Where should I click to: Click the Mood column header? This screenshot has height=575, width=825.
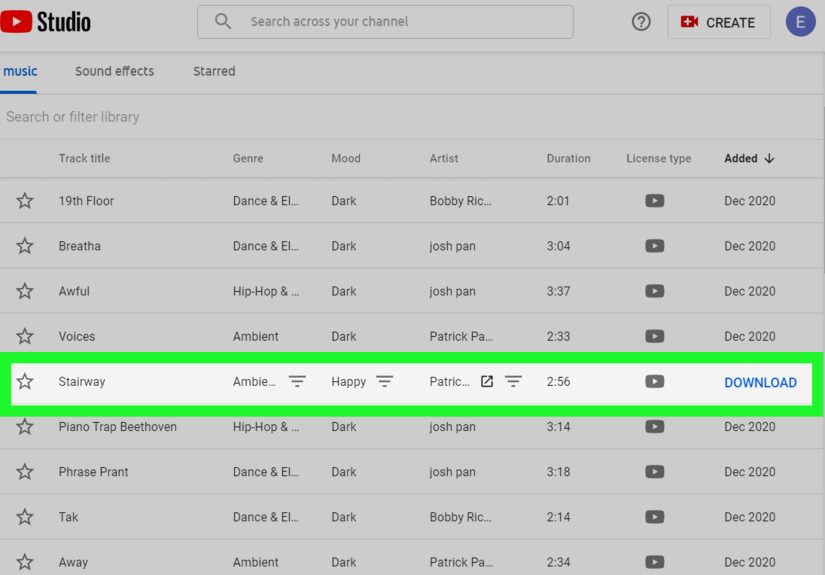pos(346,158)
